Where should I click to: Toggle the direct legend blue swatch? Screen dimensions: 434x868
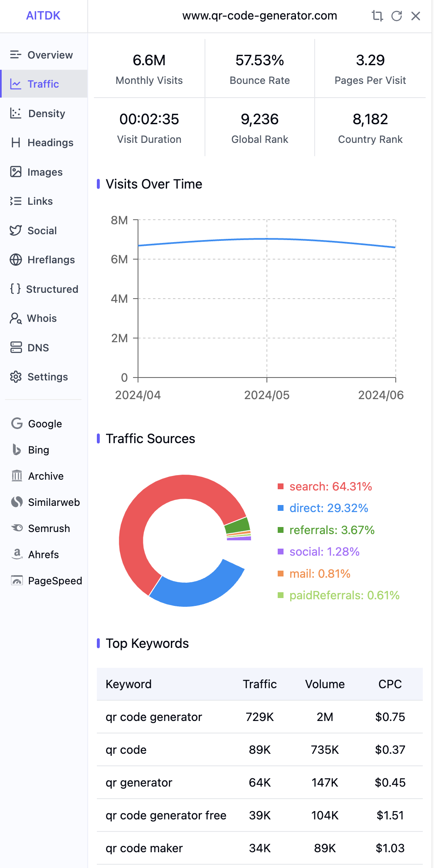coord(281,508)
